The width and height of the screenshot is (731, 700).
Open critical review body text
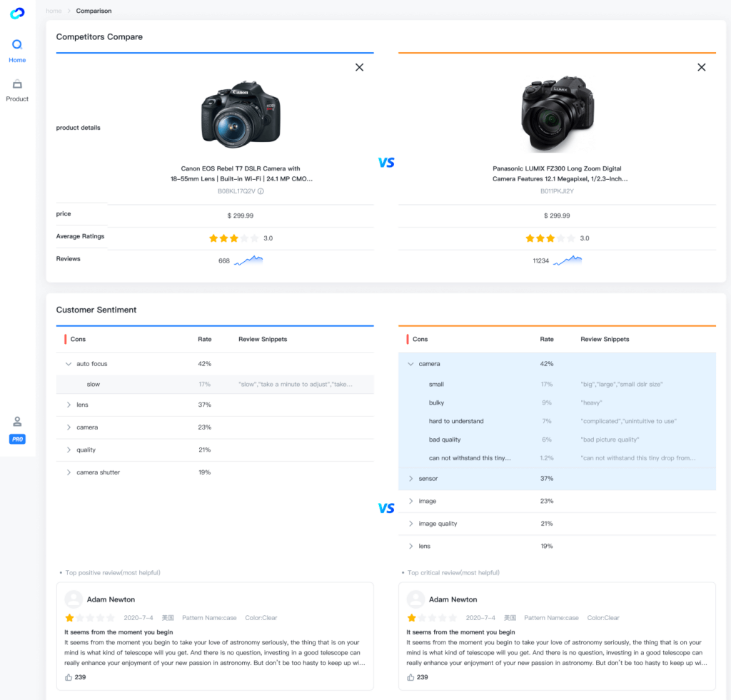point(557,652)
